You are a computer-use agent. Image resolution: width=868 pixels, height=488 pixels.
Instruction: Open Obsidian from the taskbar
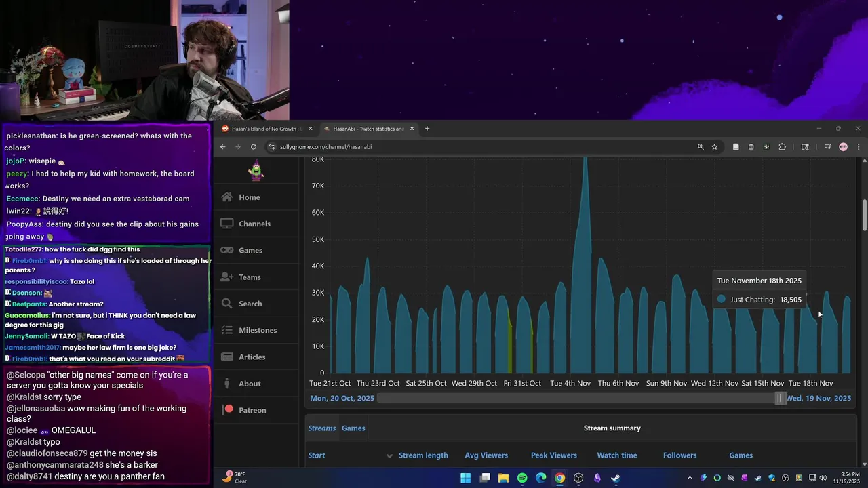pos(597,478)
